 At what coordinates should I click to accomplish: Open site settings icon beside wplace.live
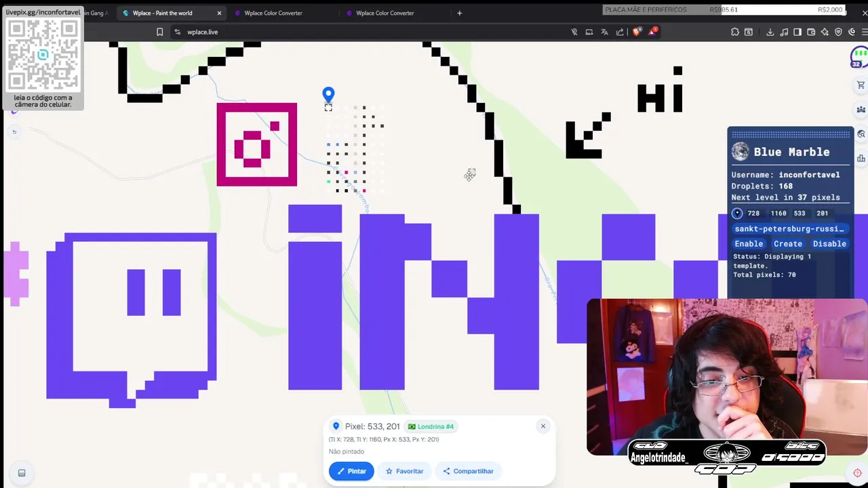178,32
